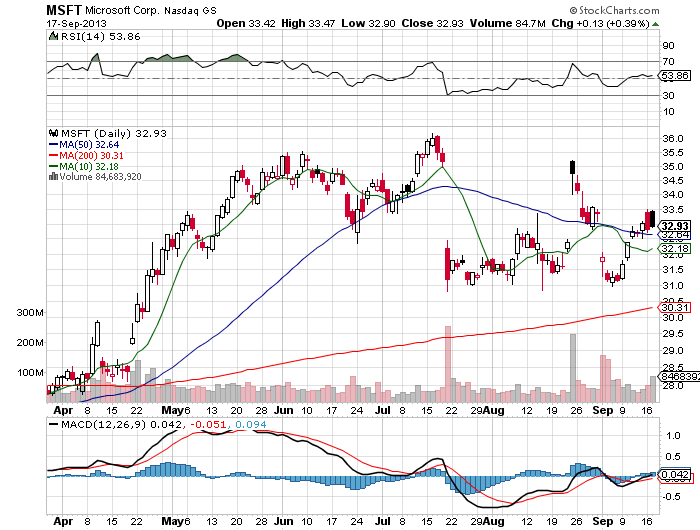Screen dimensions: 700x530
Task: Click the bold 32.93 last-price tag
Action: tap(675, 225)
